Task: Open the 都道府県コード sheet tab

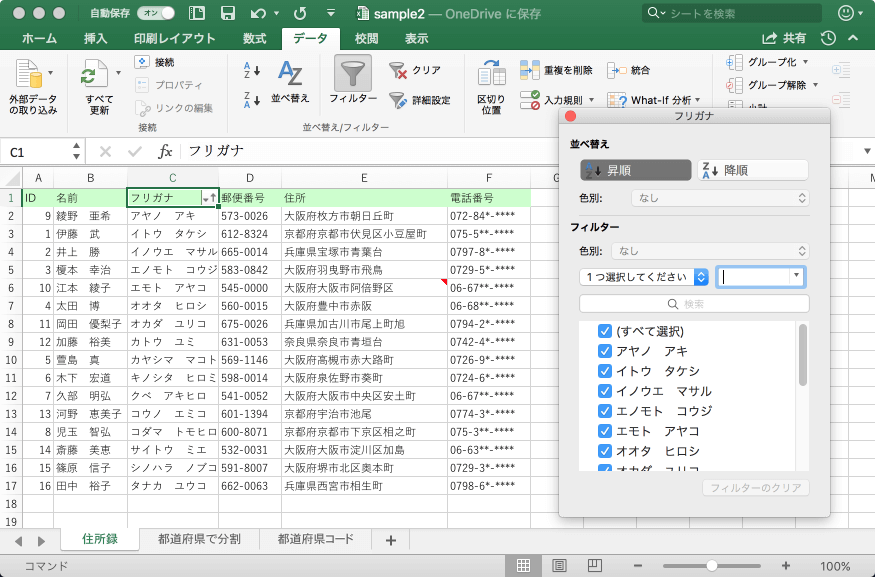Action: tap(315, 539)
